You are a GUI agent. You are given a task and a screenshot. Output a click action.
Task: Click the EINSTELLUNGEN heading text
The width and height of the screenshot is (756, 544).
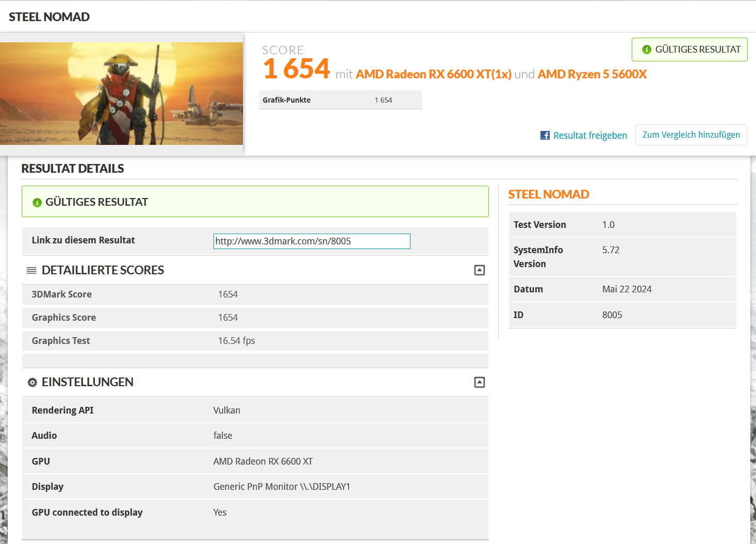(88, 382)
